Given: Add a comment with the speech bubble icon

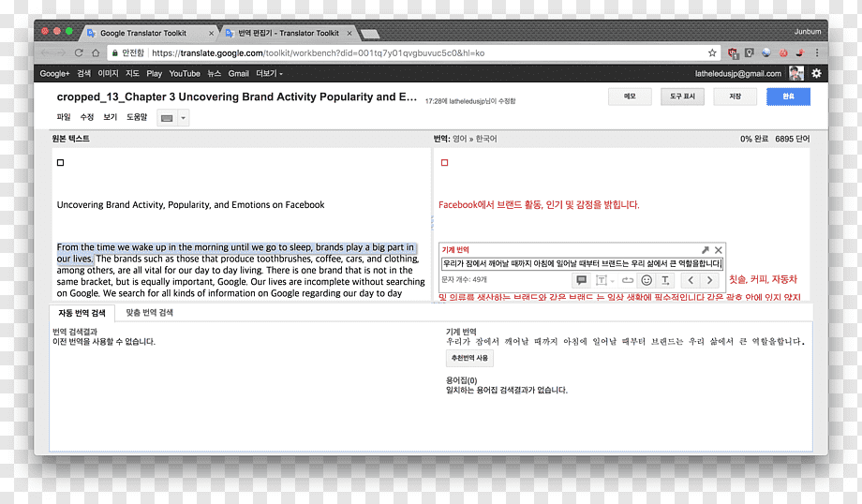Looking at the screenshot, I should [x=581, y=280].
